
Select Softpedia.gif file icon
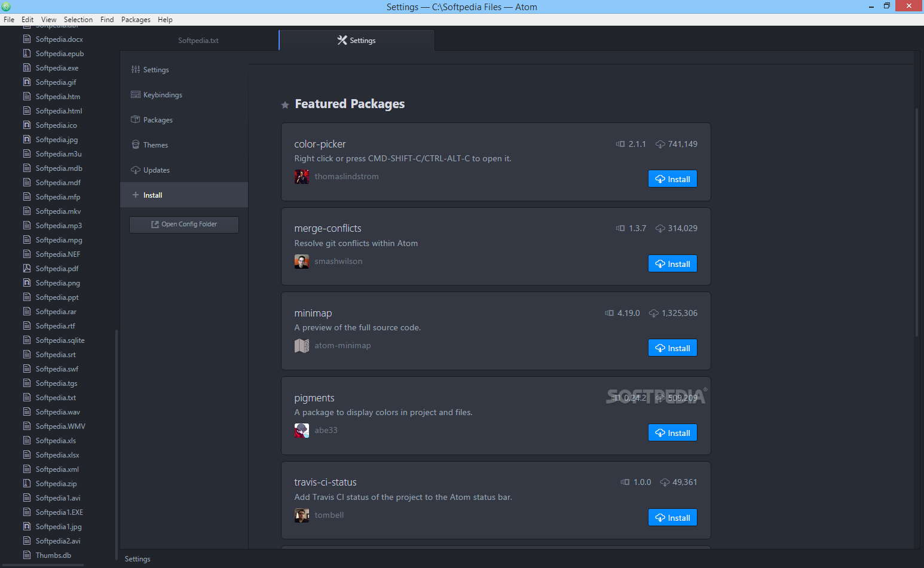pos(27,82)
